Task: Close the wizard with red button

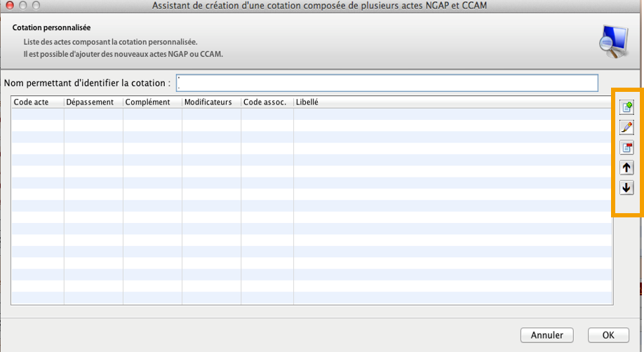Action: (x=8, y=6)
